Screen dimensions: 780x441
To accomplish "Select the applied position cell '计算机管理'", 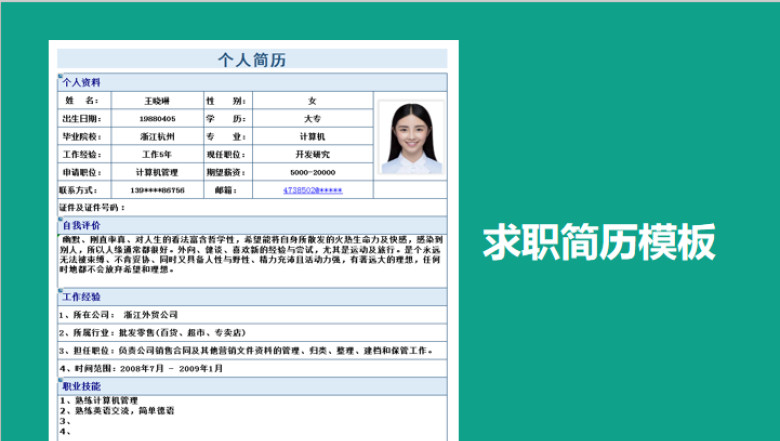I will click(157, 172).
